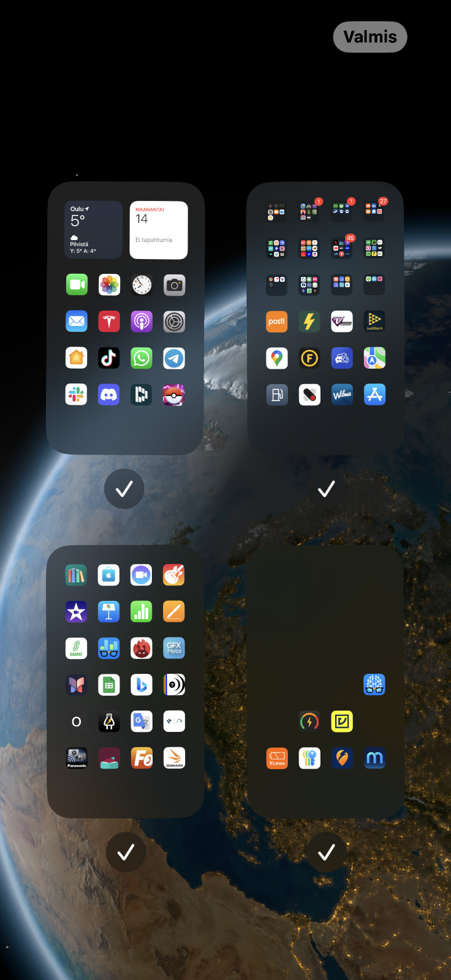This screenshot has height=980, width=451.
Task: Tap the Home app icon
Action: (77, 358)
